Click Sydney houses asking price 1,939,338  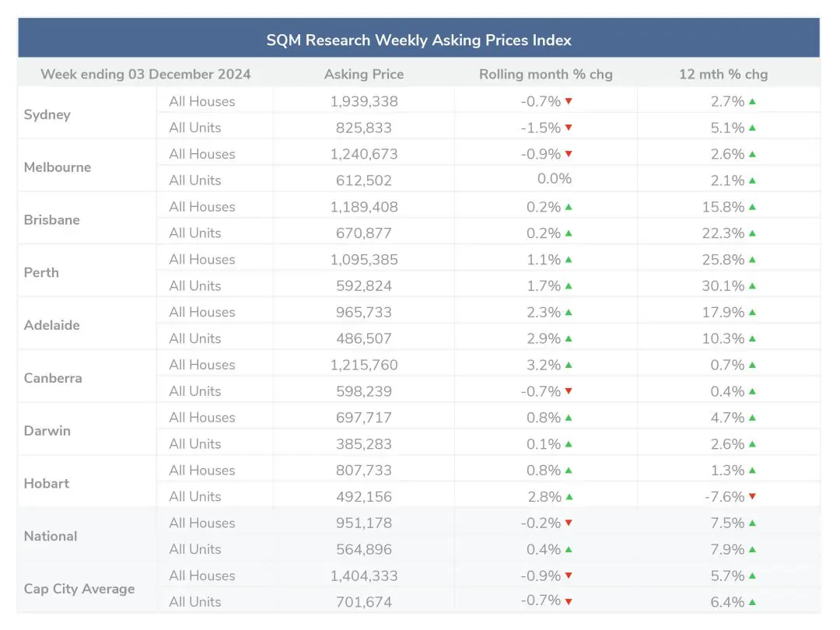coord(364,101)
